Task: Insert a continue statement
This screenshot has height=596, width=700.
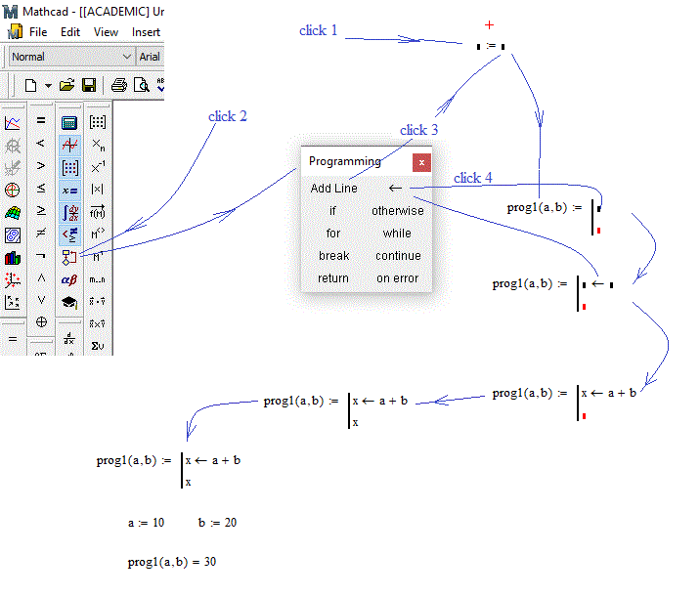Action: coord(398,256)
